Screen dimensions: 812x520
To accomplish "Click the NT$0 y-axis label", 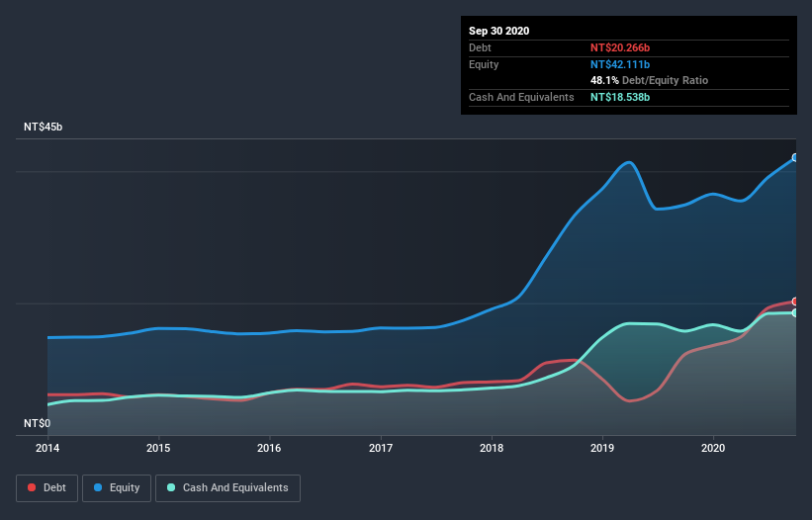I will tap(38, 423).
